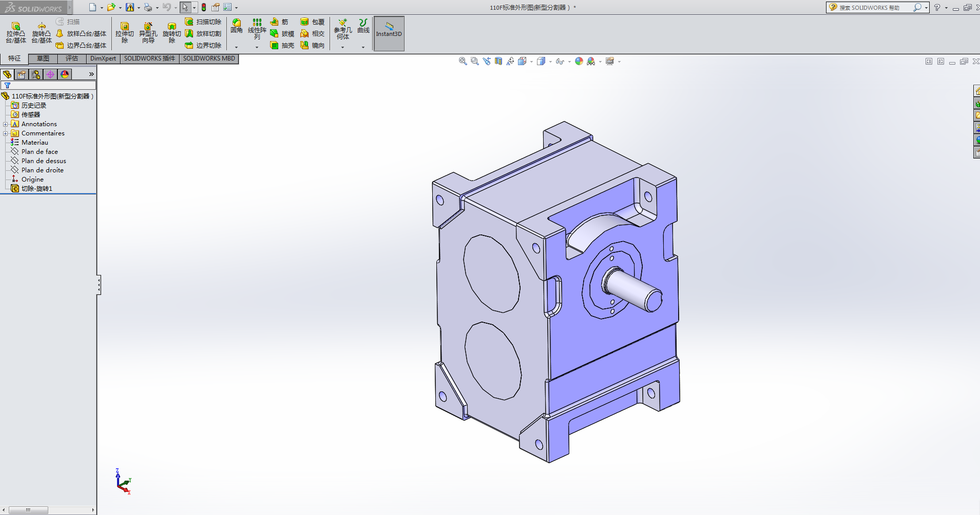Expand the Commentaires folder node

pyautogui.click(x=6, y=133)
